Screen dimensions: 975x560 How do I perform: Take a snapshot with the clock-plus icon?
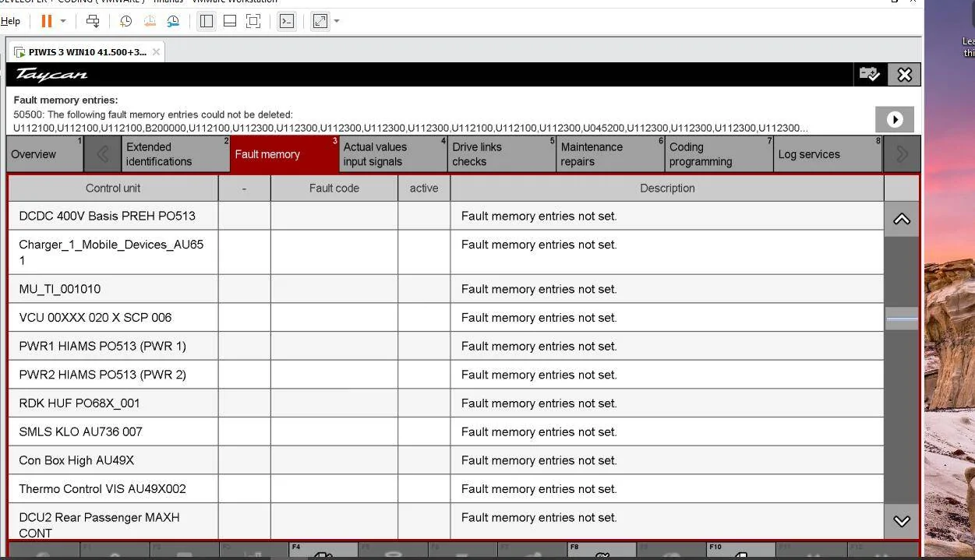pyautogui.click(x=125, y=21)
